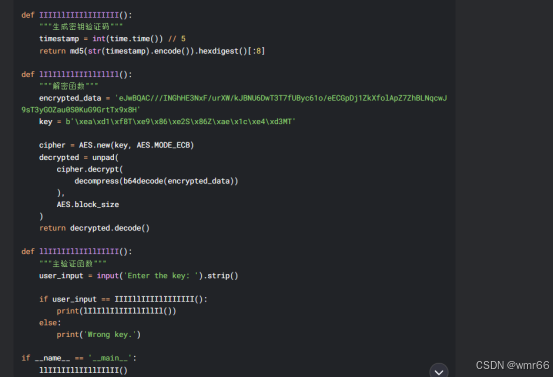Click the 'return decrypted.decode()' line
554x377 pixels.
point(94,228)
